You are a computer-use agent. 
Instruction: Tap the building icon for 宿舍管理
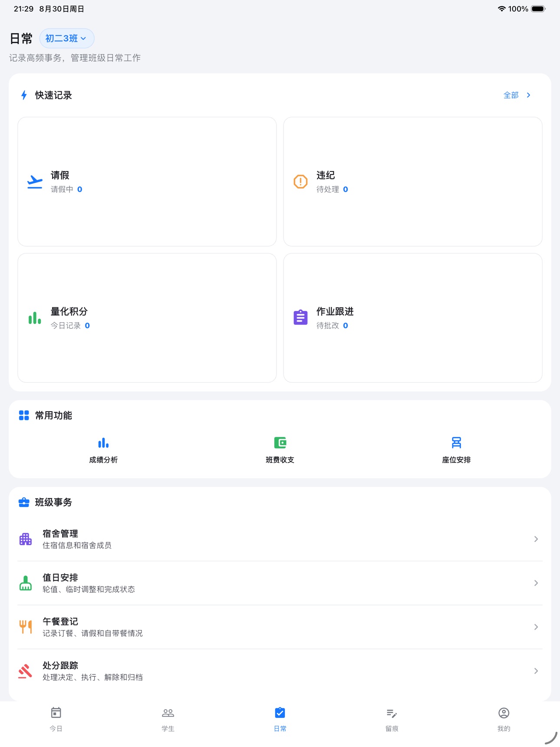(26, 539)
